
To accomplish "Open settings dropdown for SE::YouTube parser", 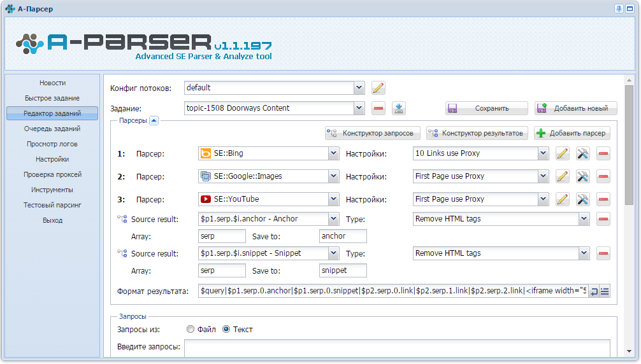I will point(543,199).
